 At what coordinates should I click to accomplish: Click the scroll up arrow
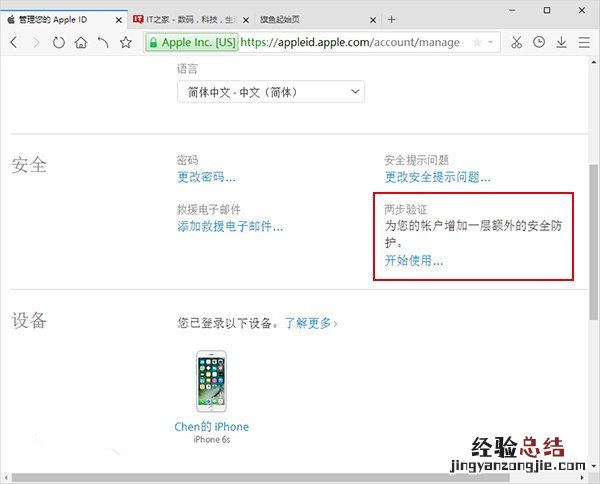(x=593, y=62)
